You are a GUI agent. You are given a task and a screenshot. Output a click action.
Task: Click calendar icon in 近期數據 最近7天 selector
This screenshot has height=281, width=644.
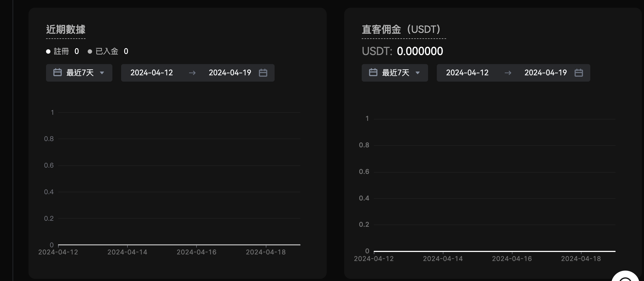point(57,73)
